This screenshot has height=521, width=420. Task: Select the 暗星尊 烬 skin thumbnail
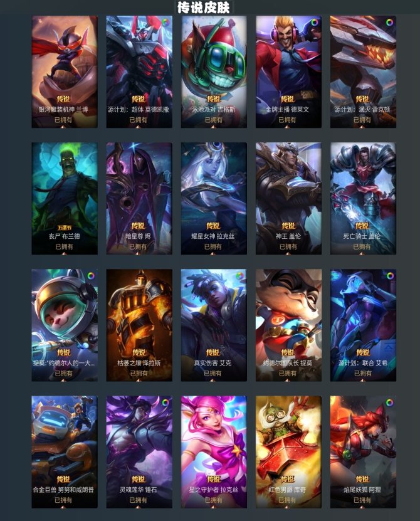(x=139, y=198)
